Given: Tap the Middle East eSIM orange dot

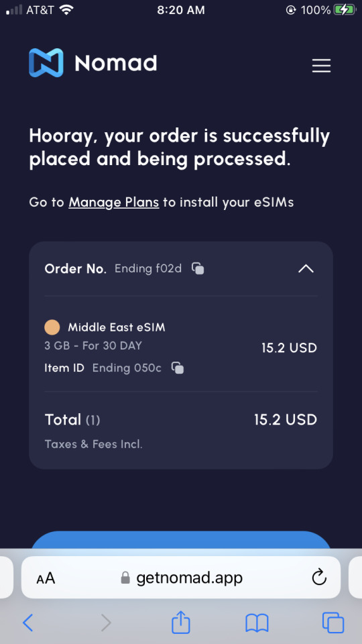Looking at the screenshot, I should click(52, 327).
